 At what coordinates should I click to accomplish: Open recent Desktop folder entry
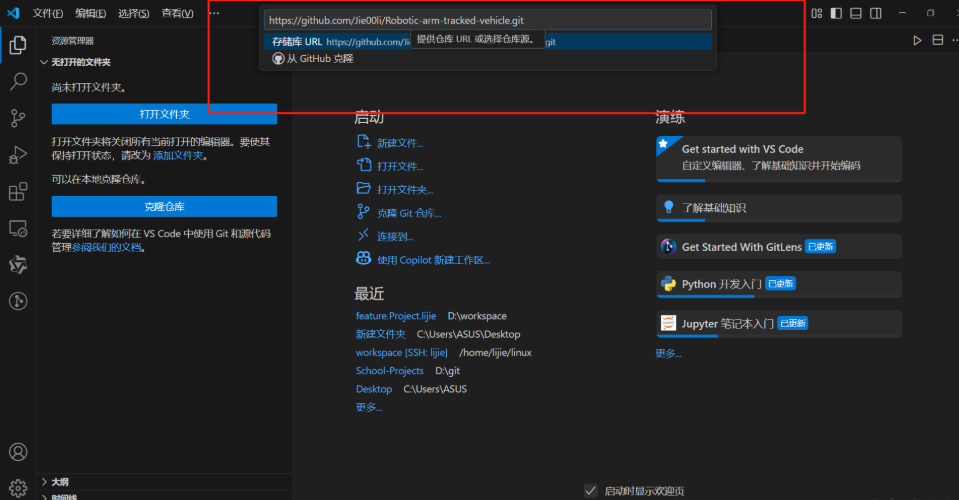coord(374,389)
